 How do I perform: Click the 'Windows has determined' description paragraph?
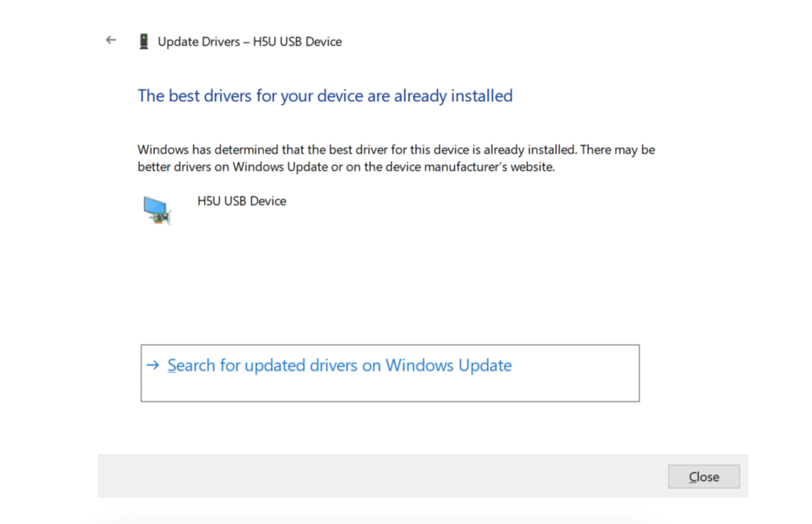[x=396, y=158]
